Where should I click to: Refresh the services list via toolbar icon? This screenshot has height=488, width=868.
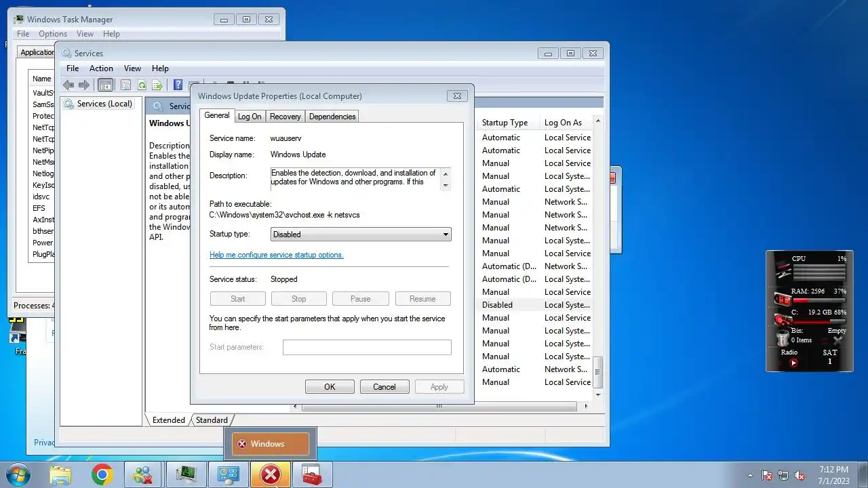(x=142, y=85)
